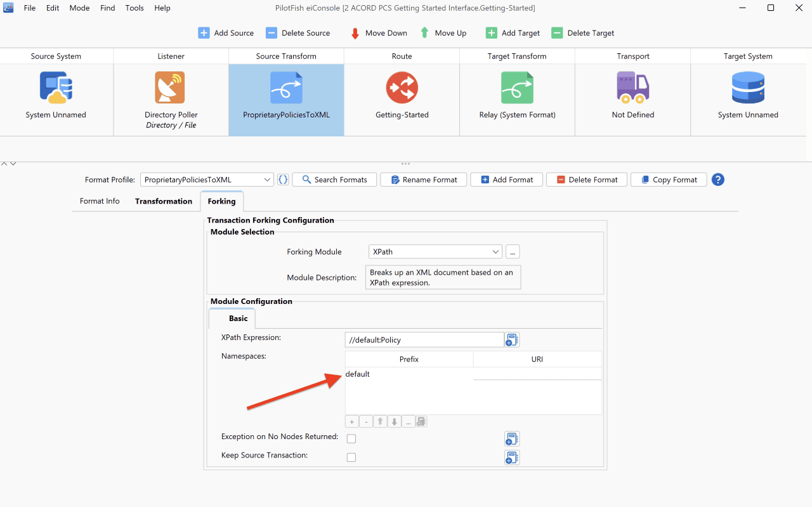812x507 pixels.
Task: Open the blue help question mark icon
Action: [717, 180]
